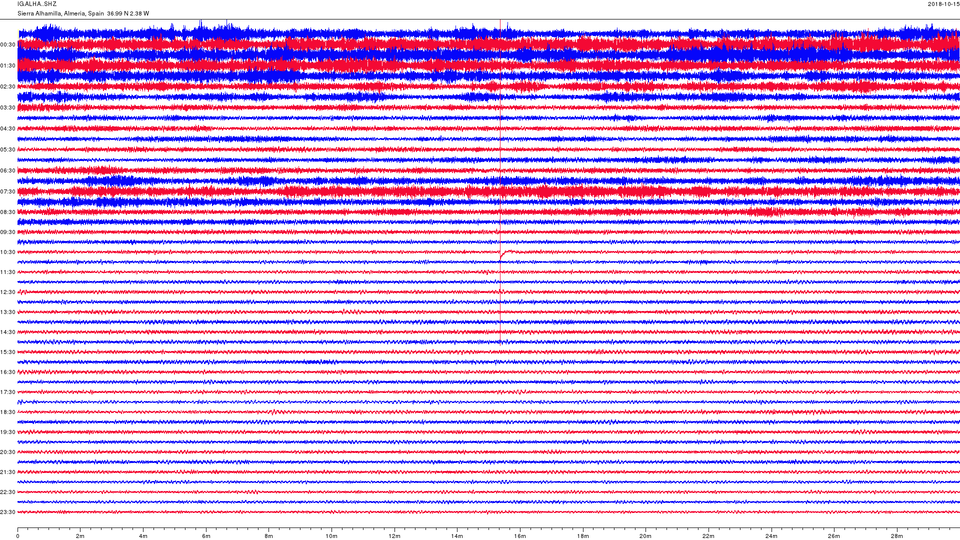960x540 pixels.
Task: Select the 12:30 time label
Action: pos(8,292)
